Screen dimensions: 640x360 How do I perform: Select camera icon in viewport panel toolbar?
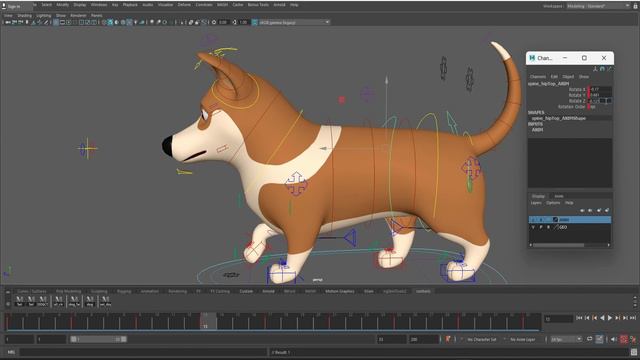point(7,22)
